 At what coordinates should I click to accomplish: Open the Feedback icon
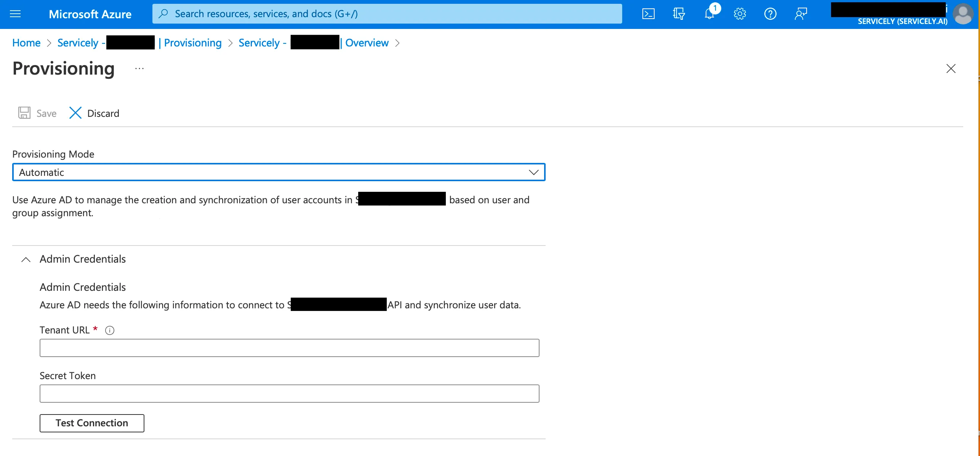pos(801,14)
